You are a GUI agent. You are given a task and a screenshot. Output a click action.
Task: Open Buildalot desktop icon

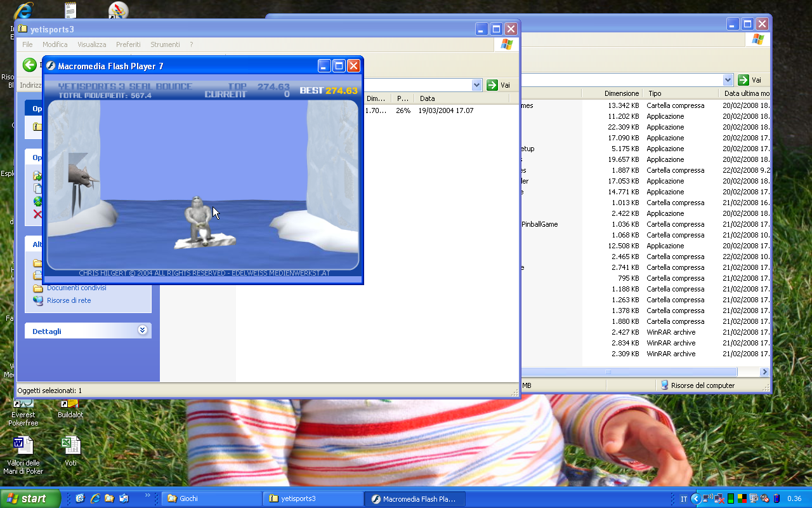pyautogui.click(x=70, y=408)
